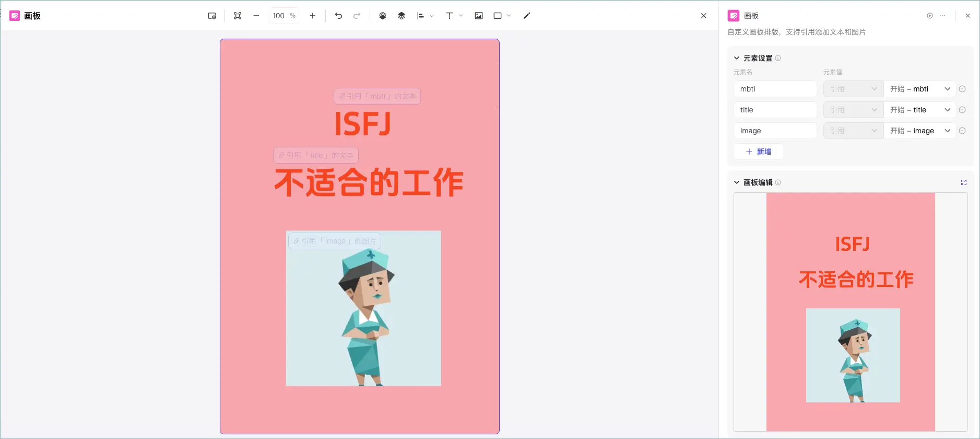980x439 pixels.
Task: Open the 开始 – title value dropdown
Action: tap(919, 110)
